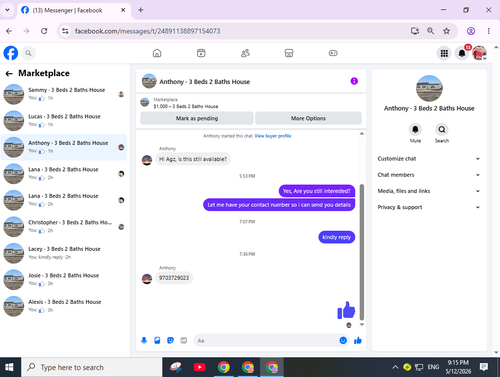Screen dimensions: 500x377
Task: Expand Media, files and links section
Action: 429,191
